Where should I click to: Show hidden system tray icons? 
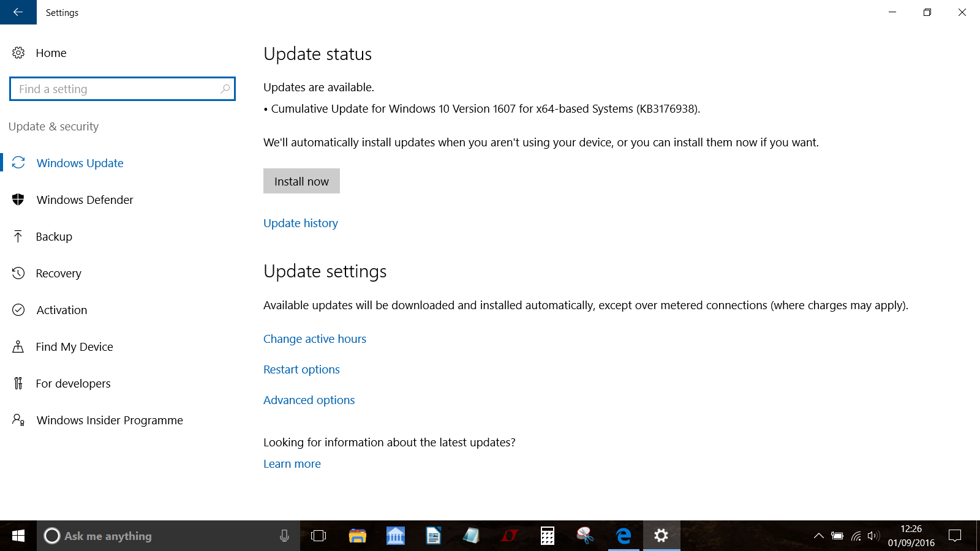pos(818,536)
